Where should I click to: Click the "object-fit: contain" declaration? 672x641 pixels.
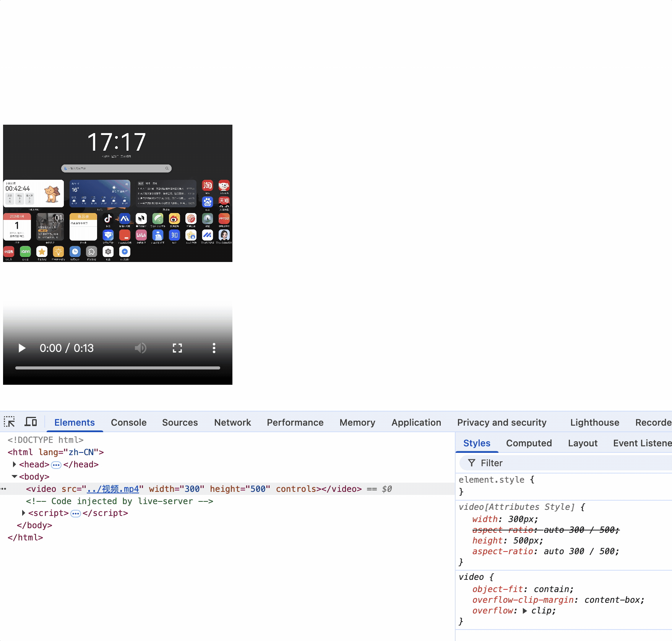[523, 589]
